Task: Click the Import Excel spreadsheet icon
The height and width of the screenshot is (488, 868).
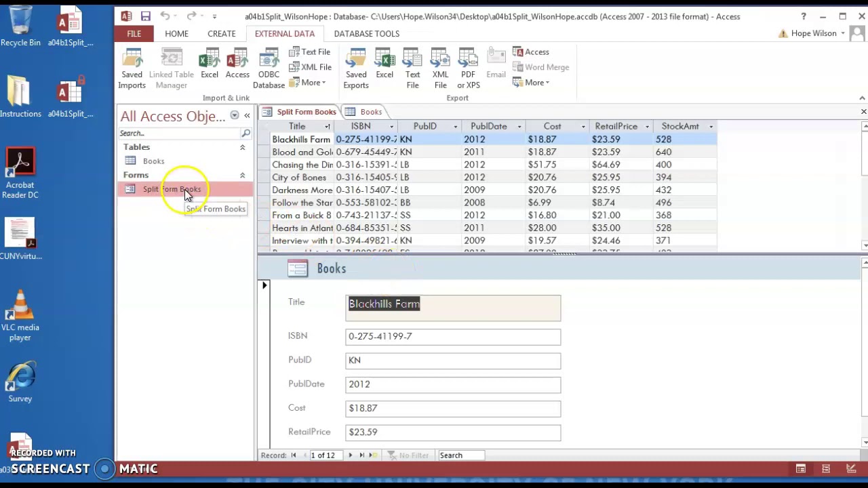Action: coord(210,64)
